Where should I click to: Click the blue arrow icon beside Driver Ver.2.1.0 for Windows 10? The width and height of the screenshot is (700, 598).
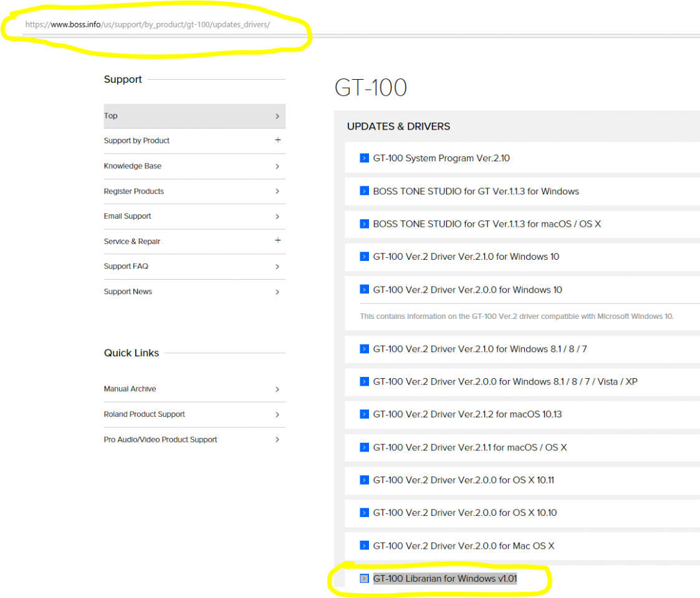(364, 257)
